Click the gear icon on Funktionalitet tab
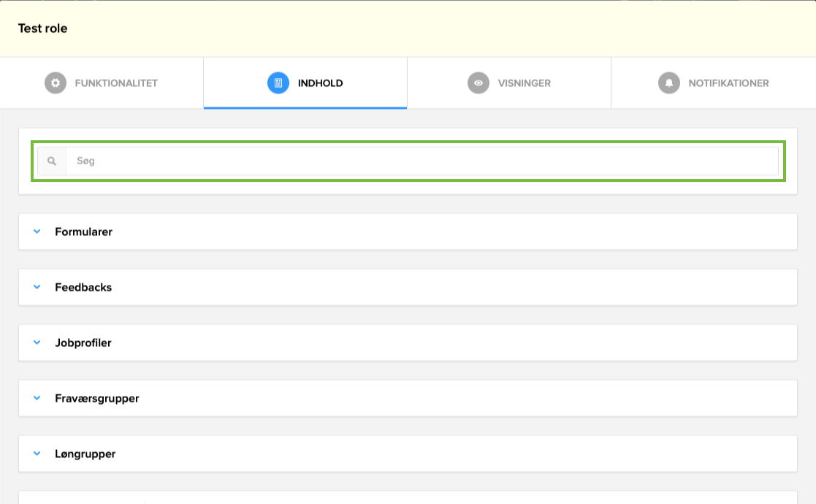Screen dimensions: 816x504 pyautogui.click(x=56, y=83)
